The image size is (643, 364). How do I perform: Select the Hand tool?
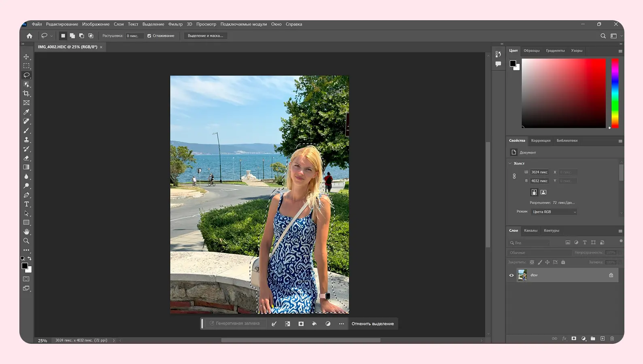[26, 232]
